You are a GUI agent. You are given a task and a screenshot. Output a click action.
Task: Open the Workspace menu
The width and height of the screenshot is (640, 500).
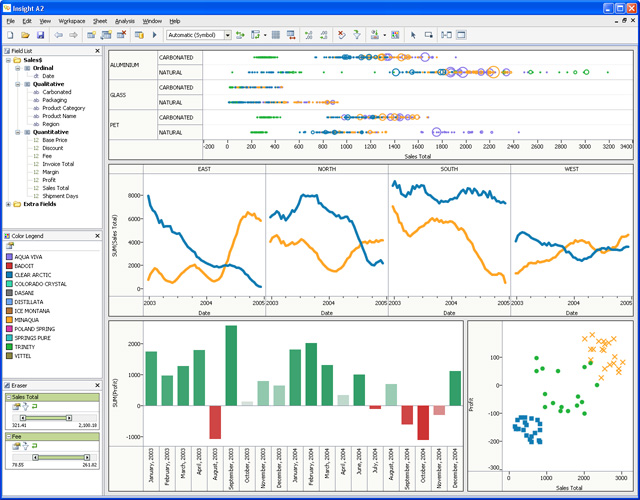click(x=71, y=20)
